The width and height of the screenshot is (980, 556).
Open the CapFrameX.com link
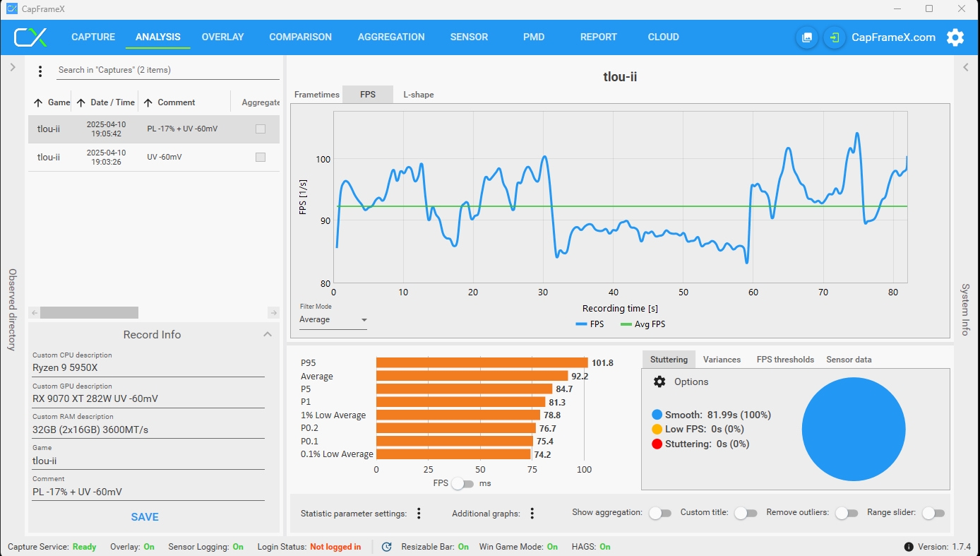[x=893, y=37]
